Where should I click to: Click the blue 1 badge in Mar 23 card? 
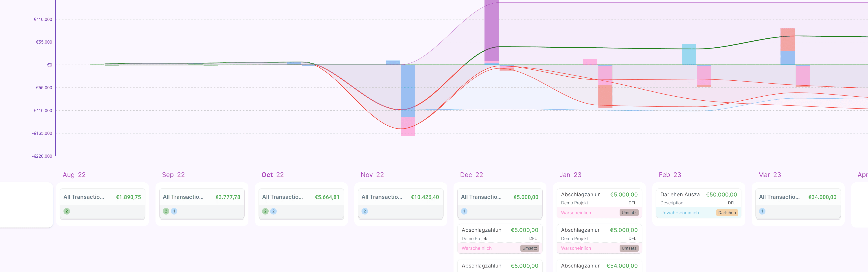762,211
